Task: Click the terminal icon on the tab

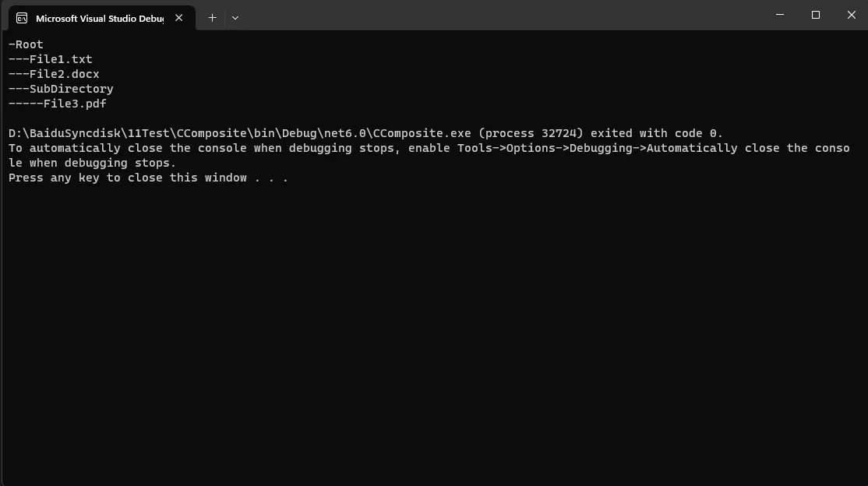Action: pyautogui.click(x=22, y=18)
